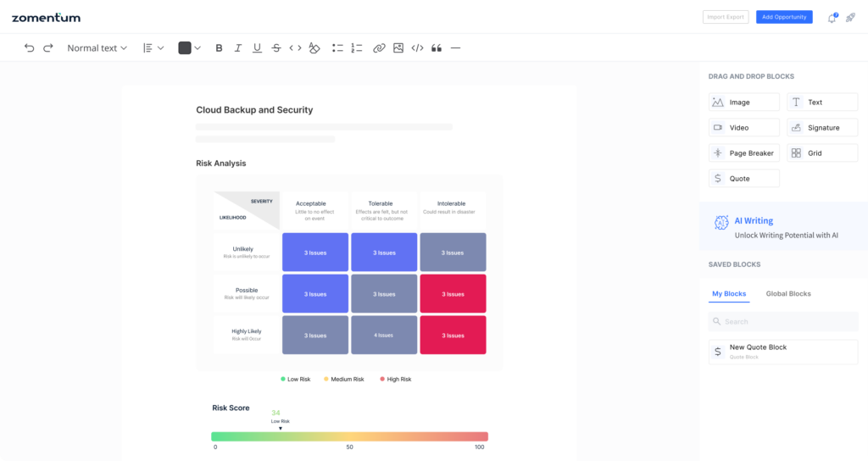The image size is (868, 461).
Task: Click the Highly Likely row label
Action: 247,335
